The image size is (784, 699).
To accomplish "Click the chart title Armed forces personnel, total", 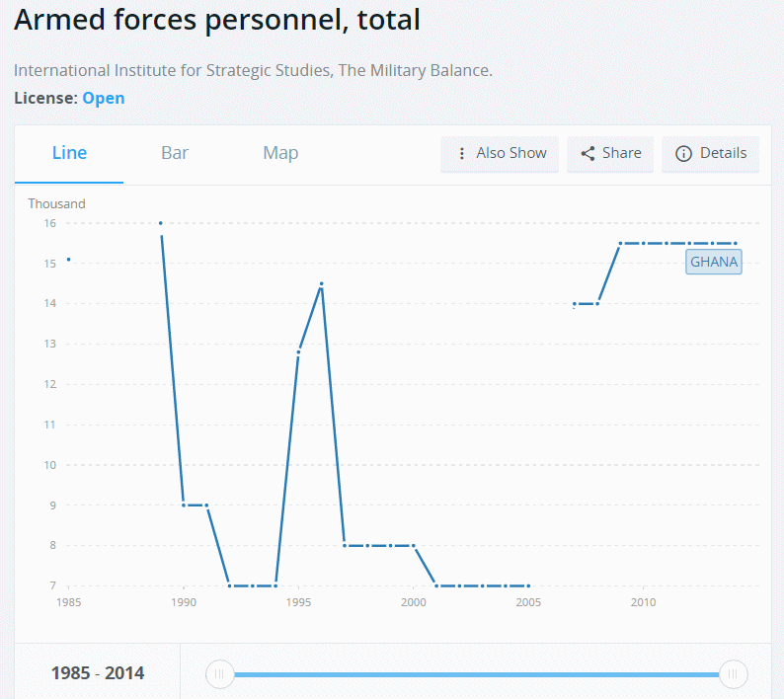I will click(x=217, y=20).
